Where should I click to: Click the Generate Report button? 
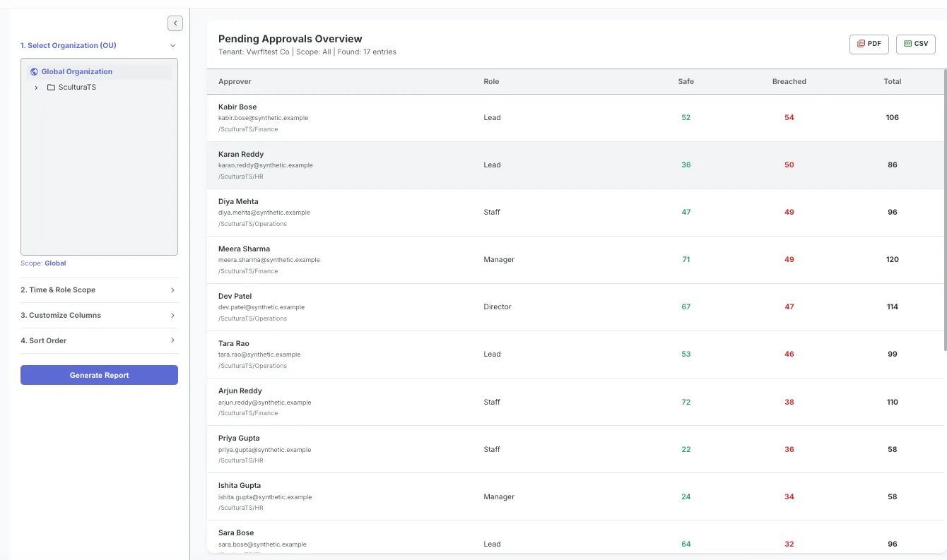click(x=99, y=375)
